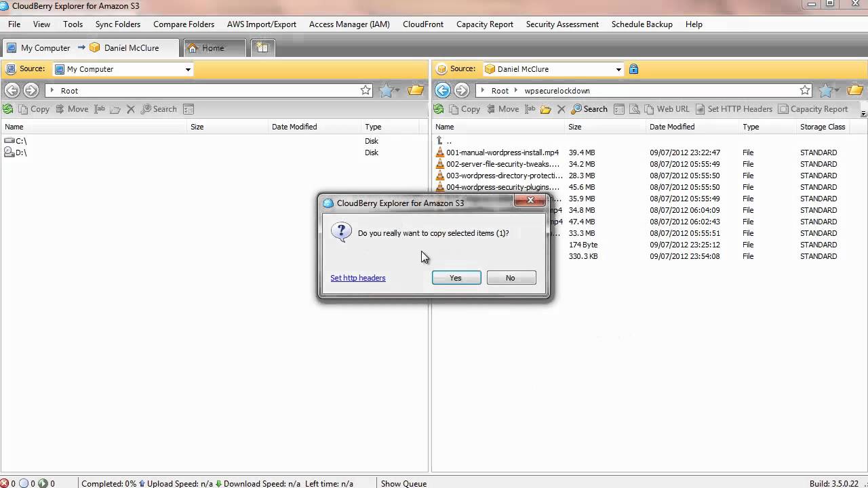
Task: Click the right pane back arrow
Action: (442, 90)
